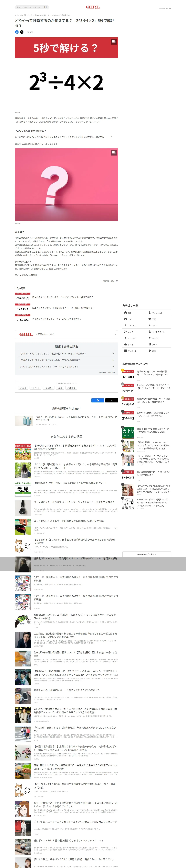Screen dimensions: 186x868
Task: Select 診断 checklist icon category
Action: (x=150, y=351)
